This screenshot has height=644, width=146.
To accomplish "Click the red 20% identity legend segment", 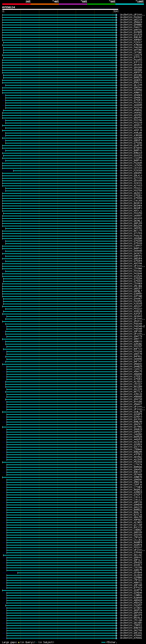I will pyautogui.click(x=16, y=4).
